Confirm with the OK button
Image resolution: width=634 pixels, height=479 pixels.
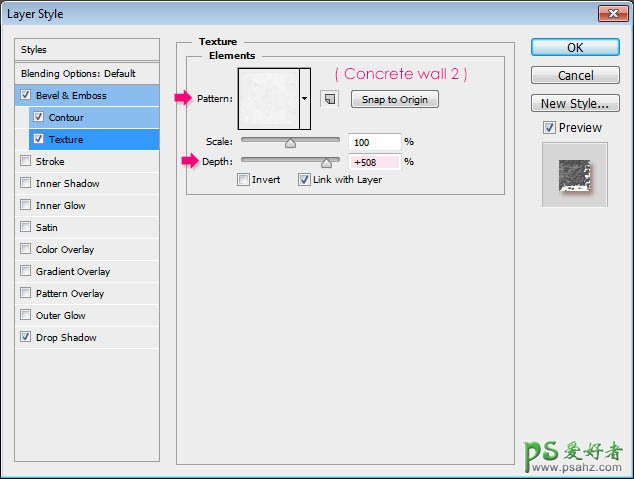pyautogui.click(x=575, y=47)
